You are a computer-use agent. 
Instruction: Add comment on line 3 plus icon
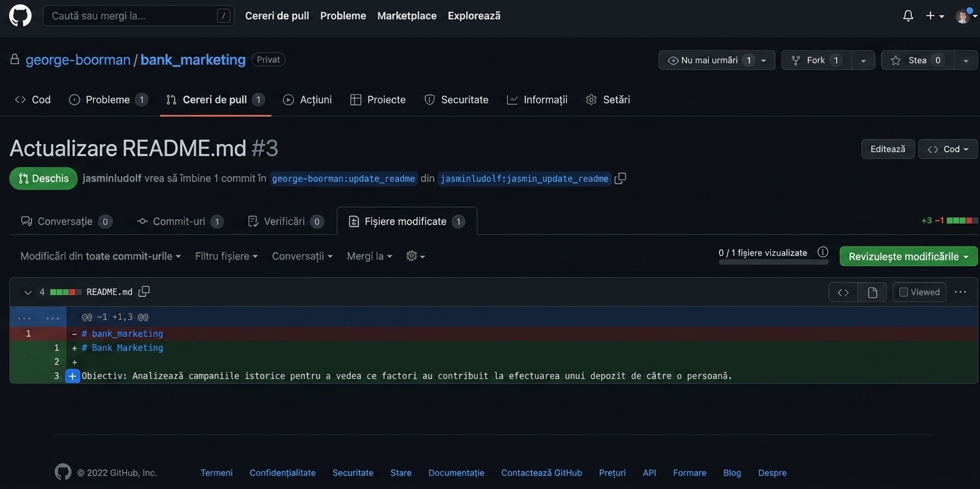[73, 376]
